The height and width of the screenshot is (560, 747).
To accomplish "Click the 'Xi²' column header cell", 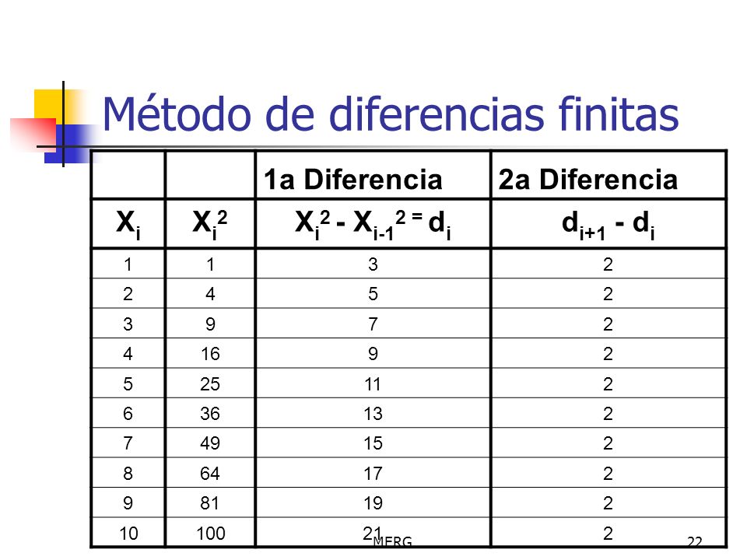I will point(210,224).
